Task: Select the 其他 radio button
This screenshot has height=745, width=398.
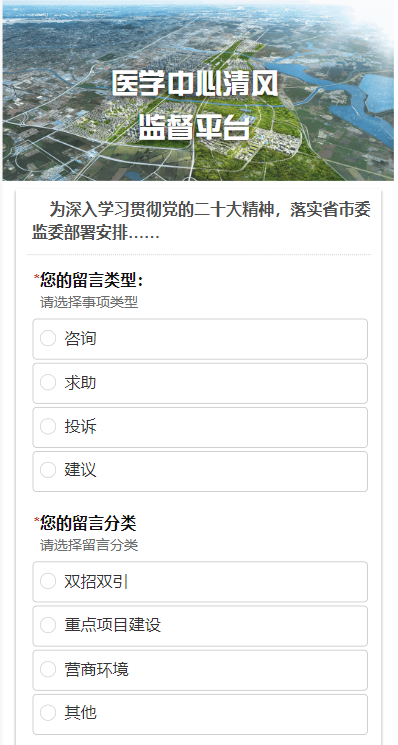Action: pos(48,713)
